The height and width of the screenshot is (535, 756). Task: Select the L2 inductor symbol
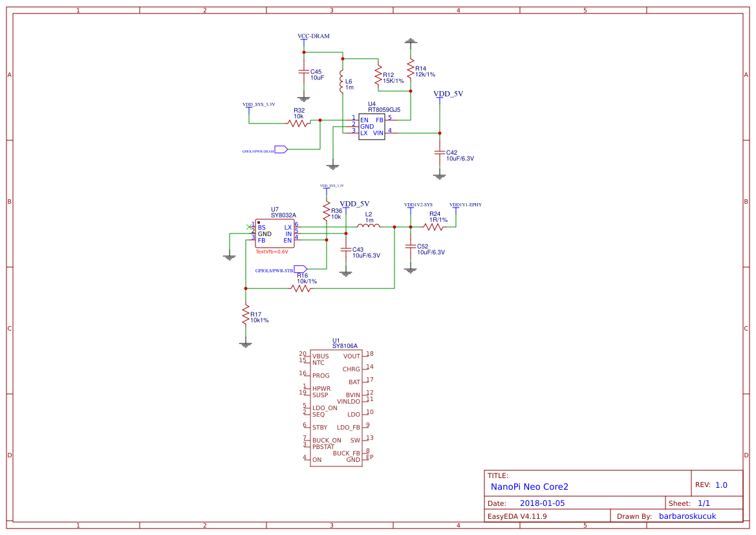point(369,226)
